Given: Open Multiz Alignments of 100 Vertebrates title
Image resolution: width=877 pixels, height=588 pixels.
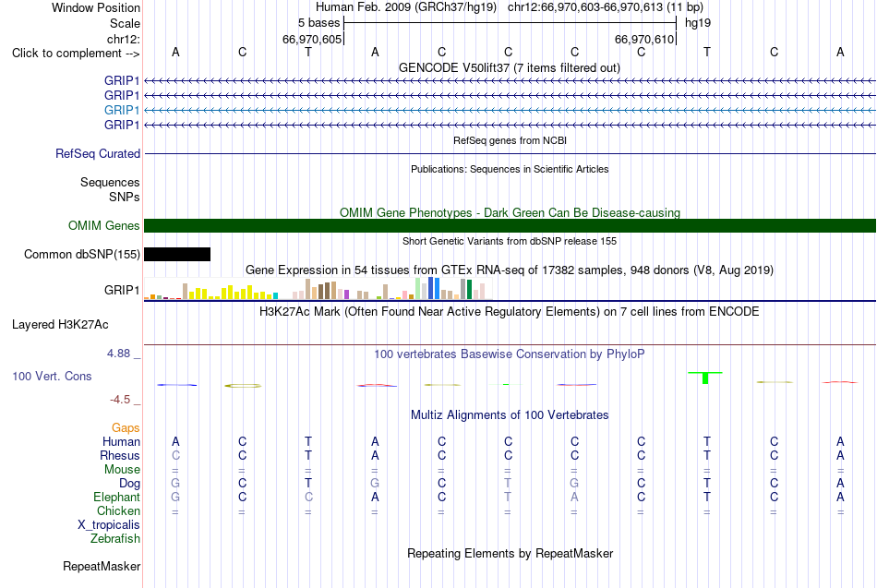Looking at the screenshot, I should coord(510,415).
